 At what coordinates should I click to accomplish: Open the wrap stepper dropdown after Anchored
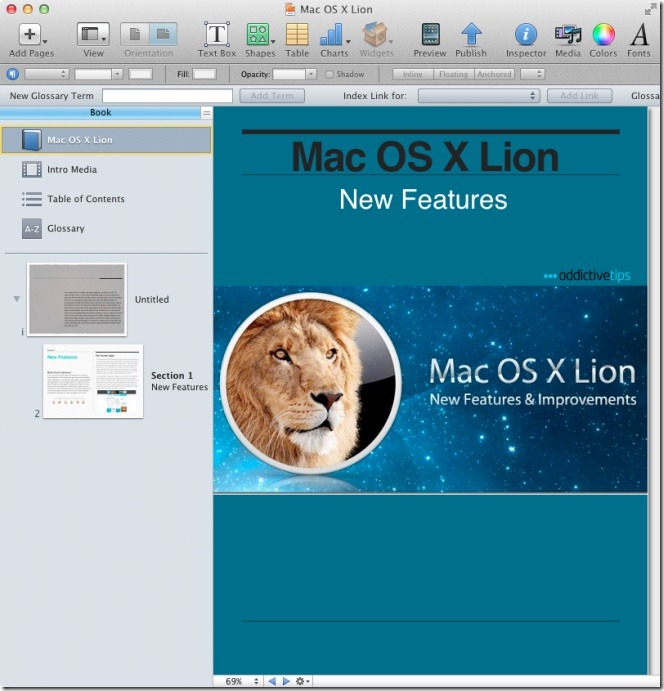[533, 74]
